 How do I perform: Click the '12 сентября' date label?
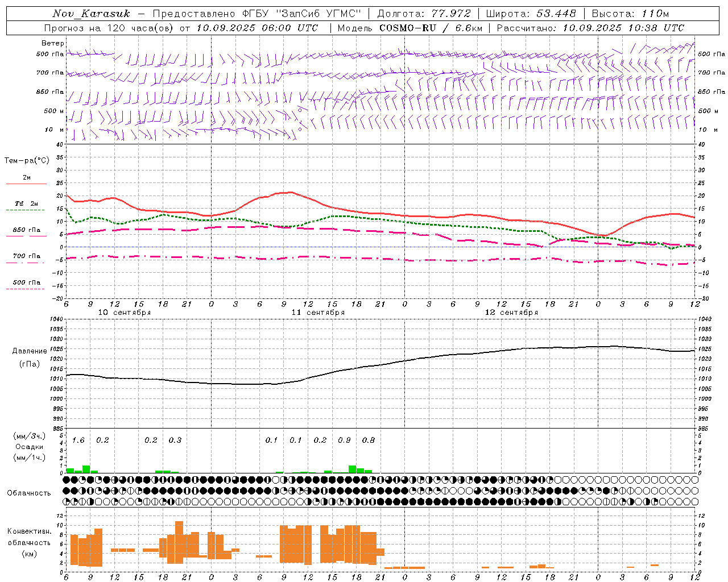(x=511, y=313)
